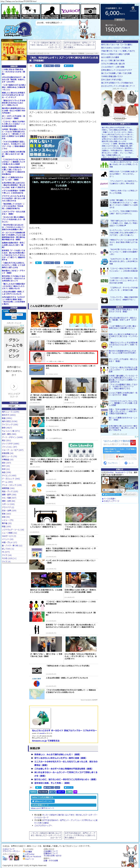Click the Google+ button under the article title
Screen dimensions: 140x868
click(x=31, y=66)
